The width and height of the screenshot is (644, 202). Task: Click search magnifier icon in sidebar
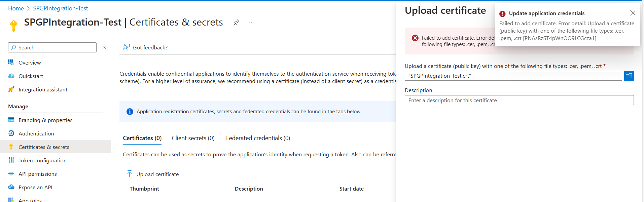13,47
